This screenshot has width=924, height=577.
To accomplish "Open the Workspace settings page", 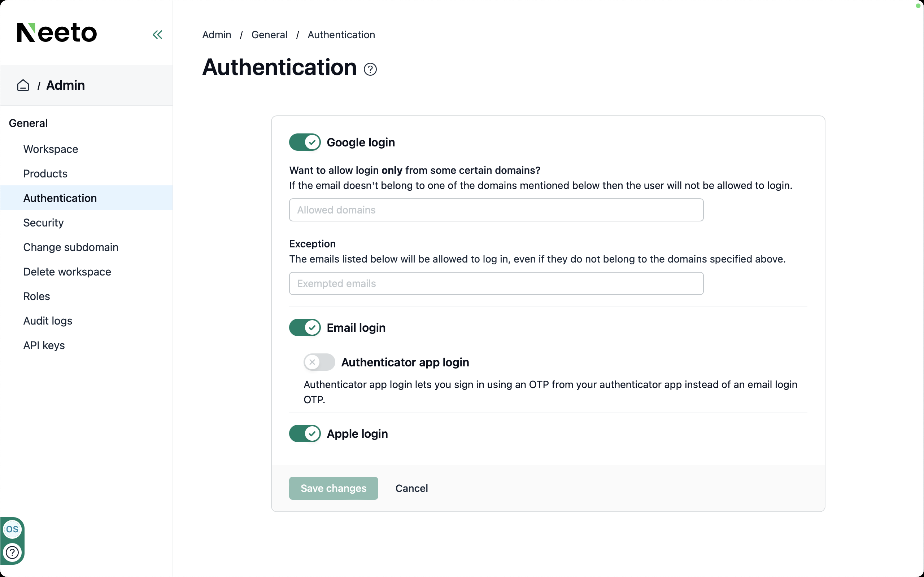I will (51, 149).
